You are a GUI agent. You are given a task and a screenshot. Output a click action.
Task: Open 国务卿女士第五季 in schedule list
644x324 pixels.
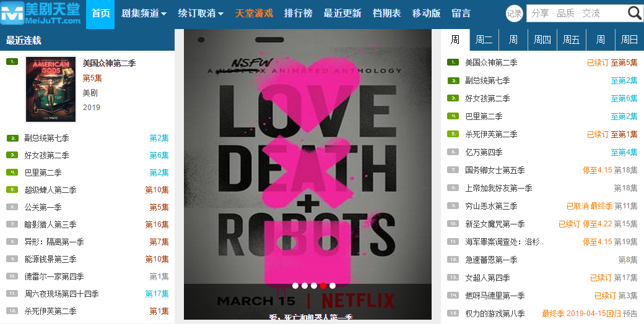point(495,170)
